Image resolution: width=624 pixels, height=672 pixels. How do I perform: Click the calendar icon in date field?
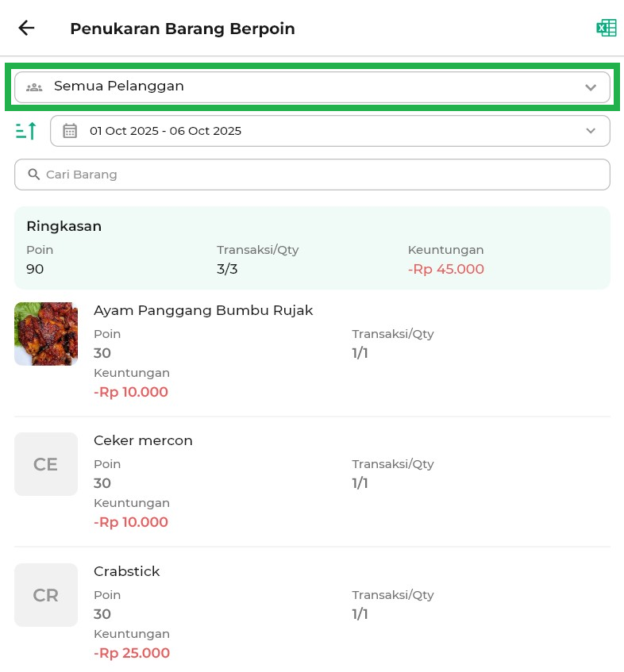[70, 131]
